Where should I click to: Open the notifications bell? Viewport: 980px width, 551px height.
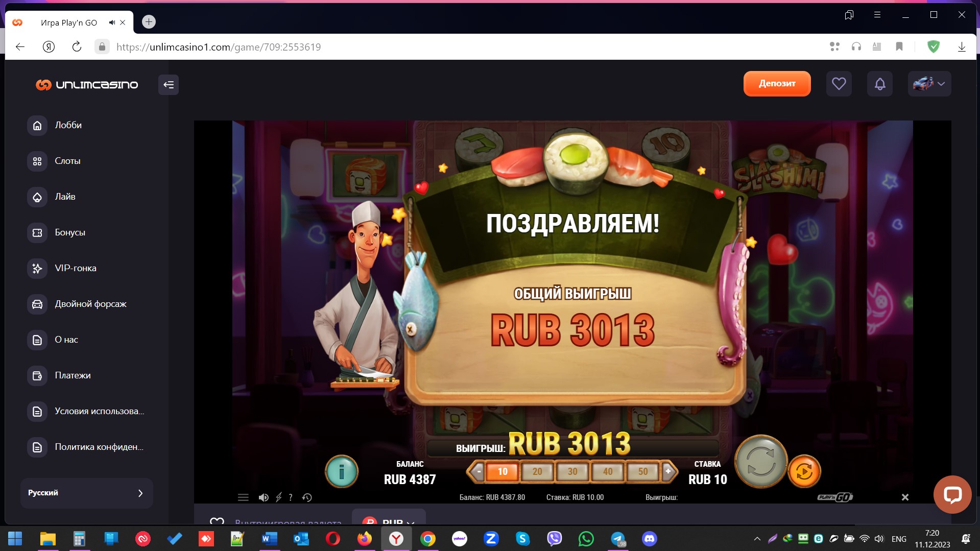click(879, 84)
